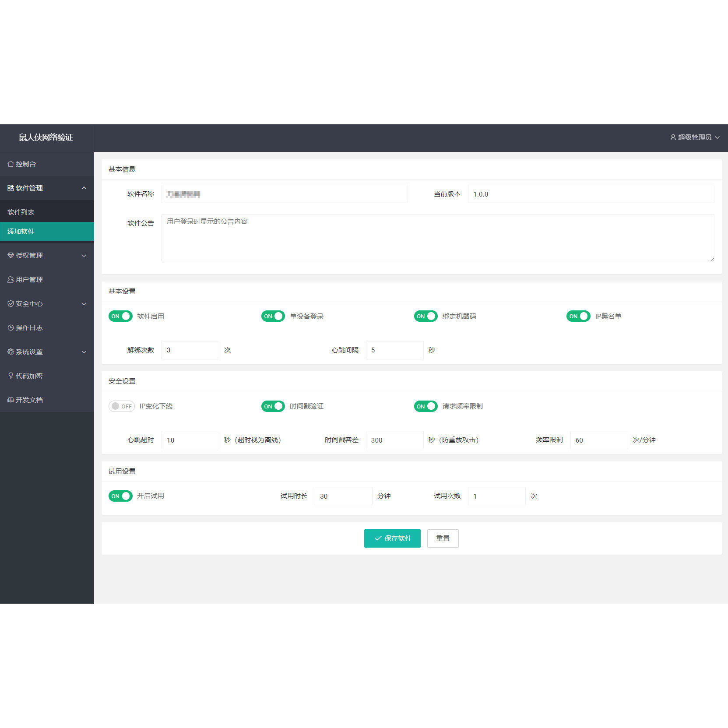
Task: Click the 授权管理 diamond icon
Action: (x=11, y=256)
